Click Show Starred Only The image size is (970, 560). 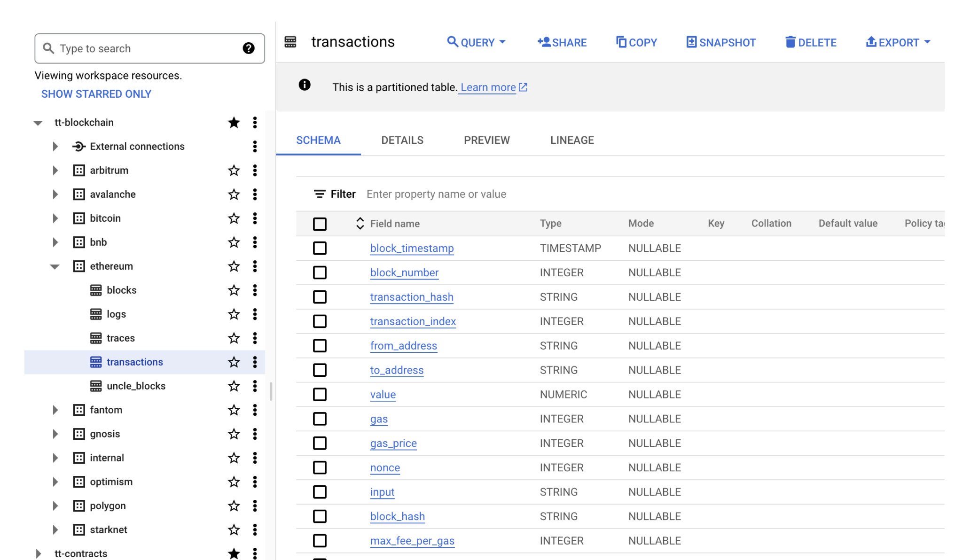click(x=96, y=94)
